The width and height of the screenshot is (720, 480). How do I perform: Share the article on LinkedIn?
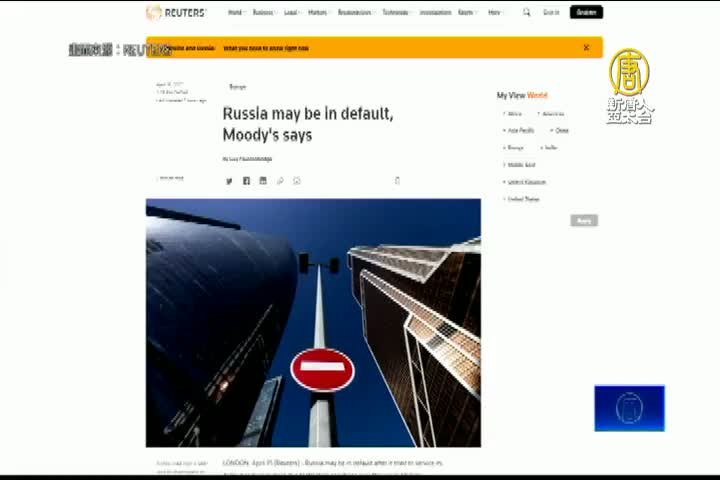click(x=263, y=181)
